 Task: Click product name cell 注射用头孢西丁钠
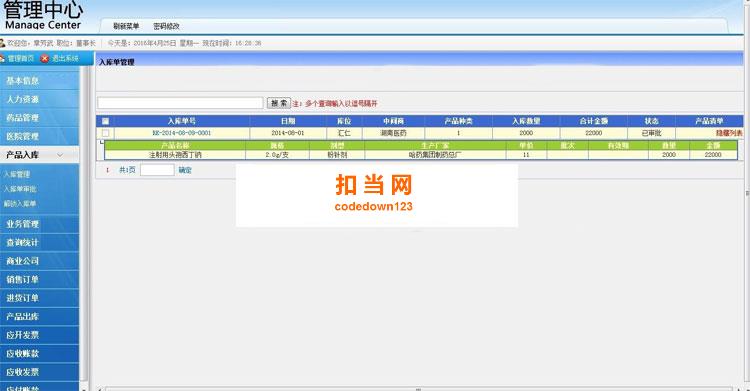[x=175, y=155]
